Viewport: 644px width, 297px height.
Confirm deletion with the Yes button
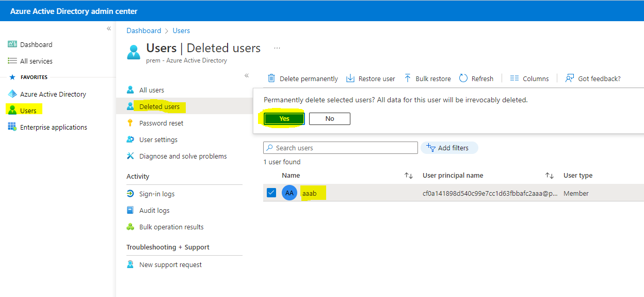click(x=284, y=119)
